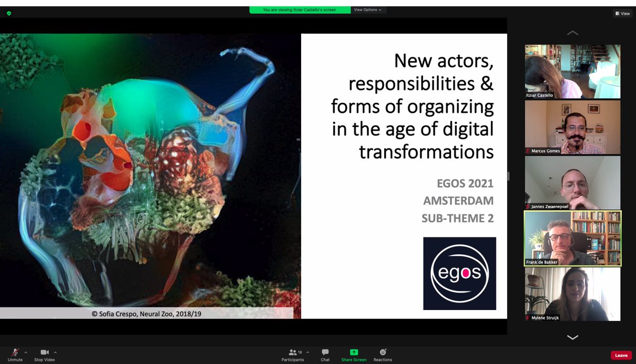Click the Sofia Crespo copyright caption
The height and width of the screenshot is (364, 636).
(x=146, y=314)
